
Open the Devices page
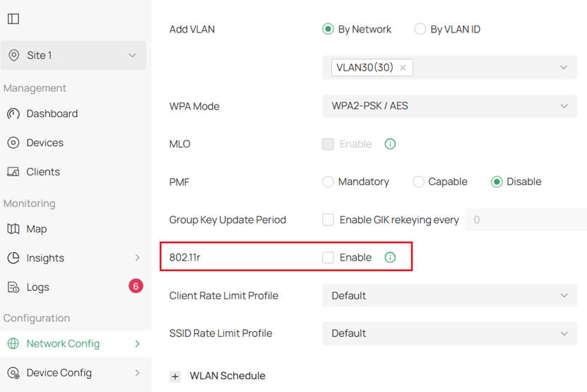coord(45,143)
